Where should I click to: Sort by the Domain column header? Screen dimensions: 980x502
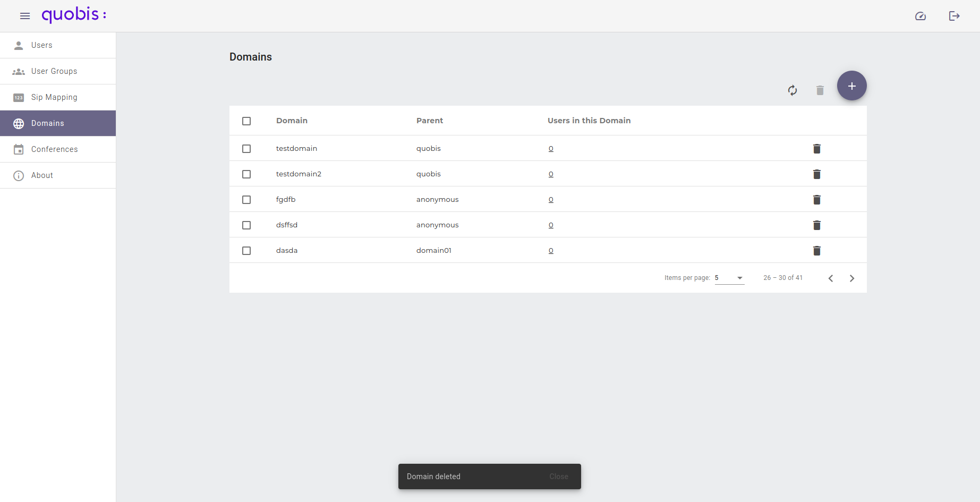[292, 121]
